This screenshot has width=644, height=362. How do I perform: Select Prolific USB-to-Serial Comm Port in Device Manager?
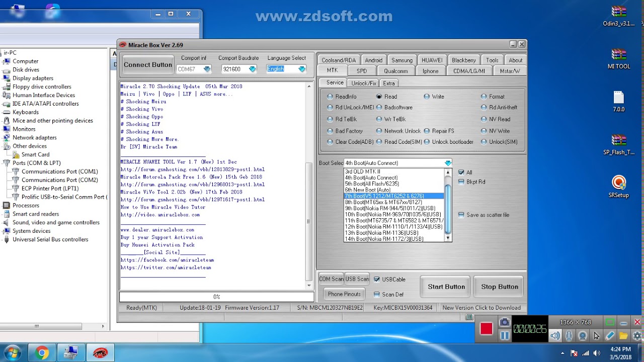(63, 197)
